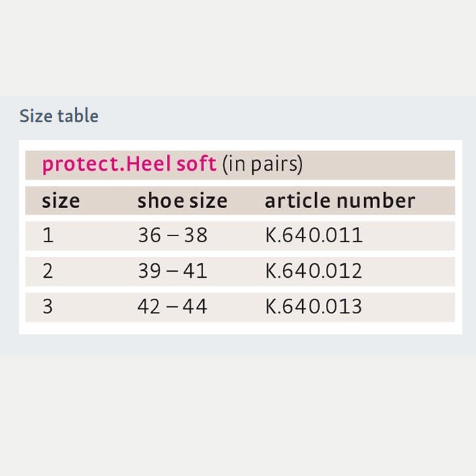476x476 pixels.
Task: Select the "shoe size" column header
Action: (182, 201)
